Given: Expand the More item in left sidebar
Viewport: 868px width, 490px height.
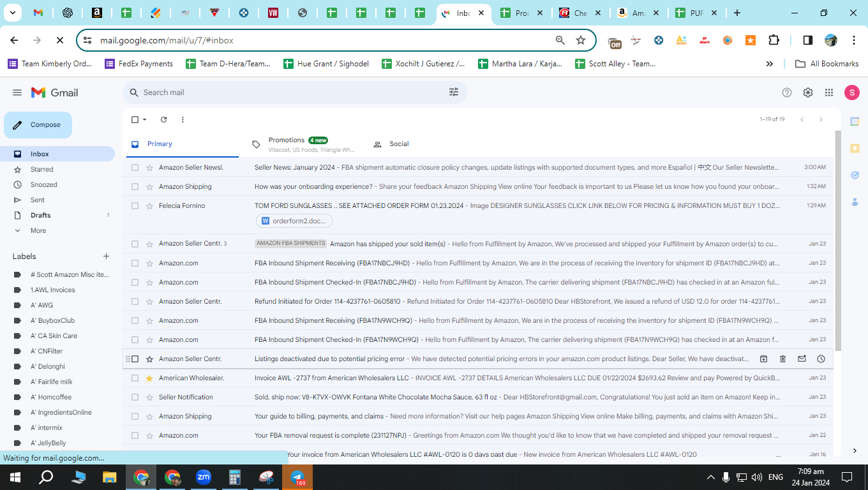Looking at the screenshot, I should tap(38, 230).
